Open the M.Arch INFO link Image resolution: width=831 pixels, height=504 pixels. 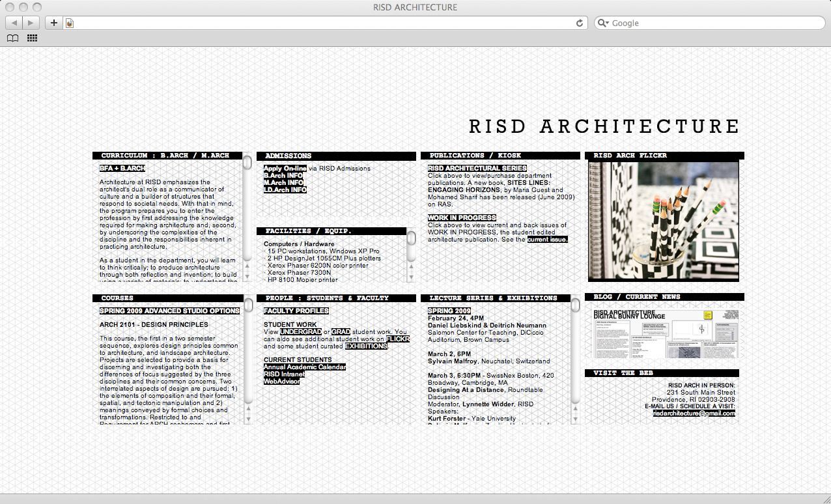coord(284,182)
